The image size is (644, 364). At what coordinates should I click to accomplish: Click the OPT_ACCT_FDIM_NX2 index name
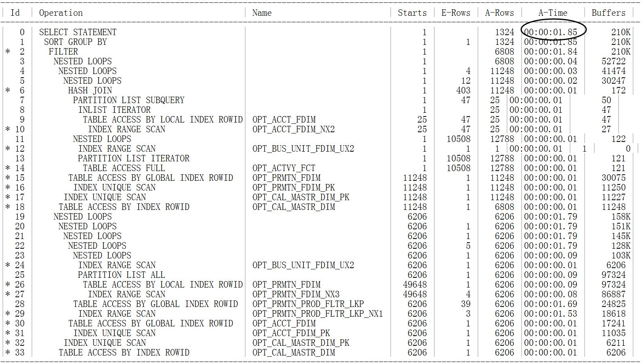coord(294,129)
